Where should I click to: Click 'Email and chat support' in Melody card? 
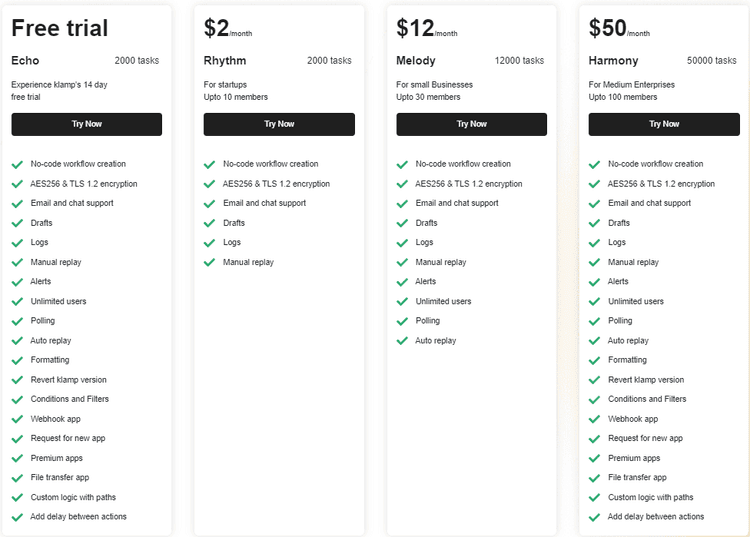pos(457,203)
